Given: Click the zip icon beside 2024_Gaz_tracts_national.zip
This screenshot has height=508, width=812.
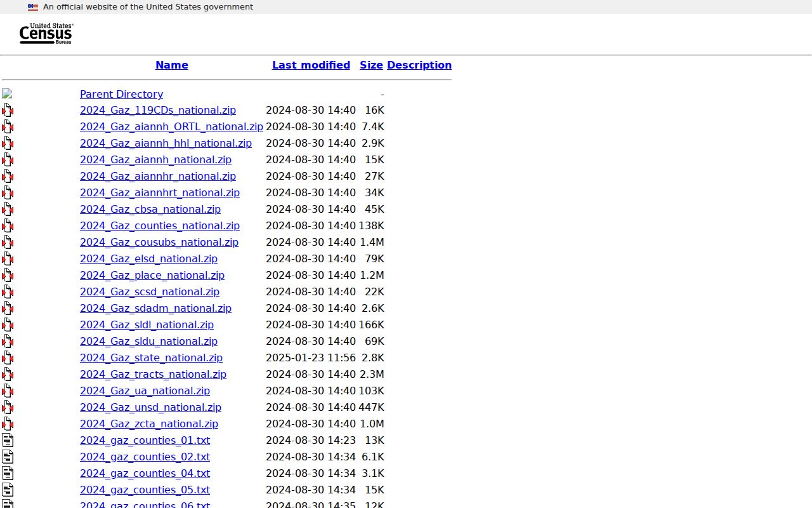Looking at the screenshot, I should 8,375.
